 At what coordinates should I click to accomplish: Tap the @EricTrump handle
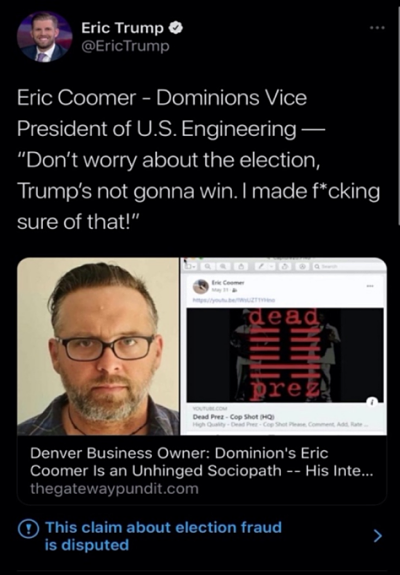125,46
